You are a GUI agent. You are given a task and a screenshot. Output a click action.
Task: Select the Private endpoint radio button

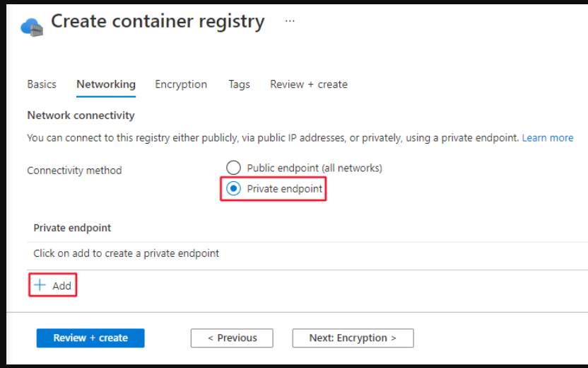point(233,188)
